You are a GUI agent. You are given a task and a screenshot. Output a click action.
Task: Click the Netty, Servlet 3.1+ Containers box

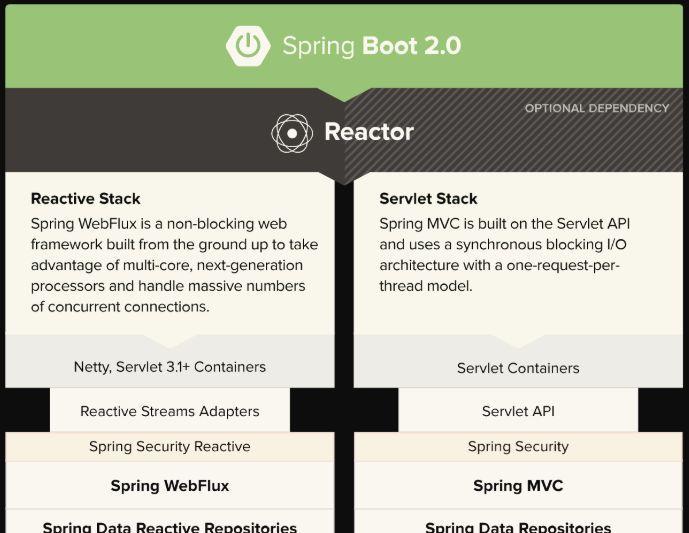170,361
